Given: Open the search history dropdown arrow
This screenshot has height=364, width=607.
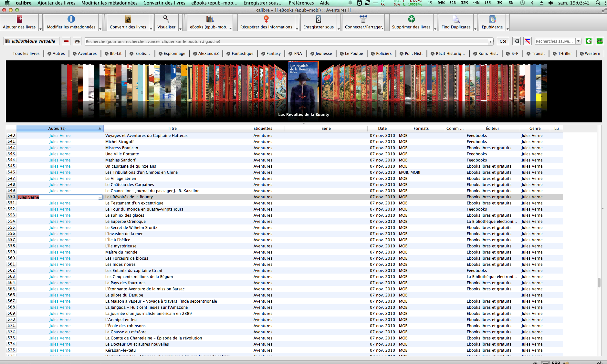Looking at the screenshot, I should 491,41.
